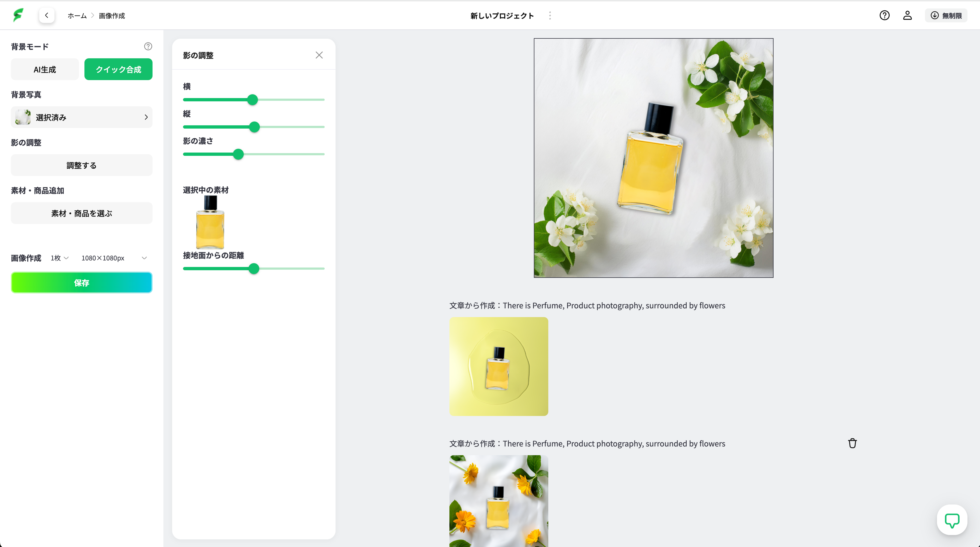
Task: Close the 影の調整 panel
Action: (319, 55)
